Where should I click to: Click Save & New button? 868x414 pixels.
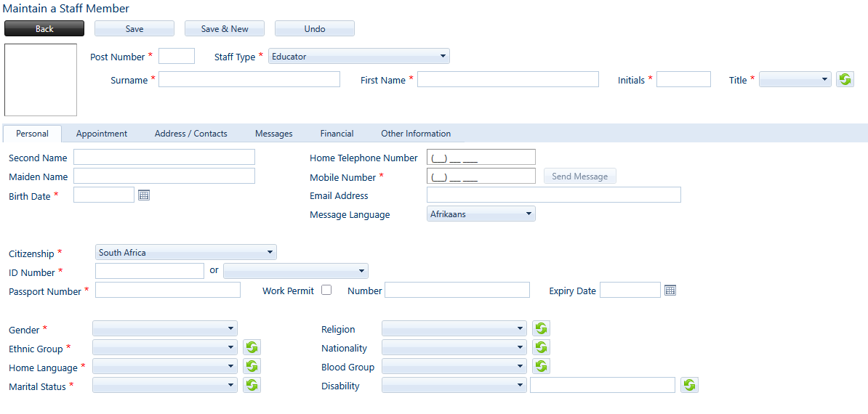point(225,29)
